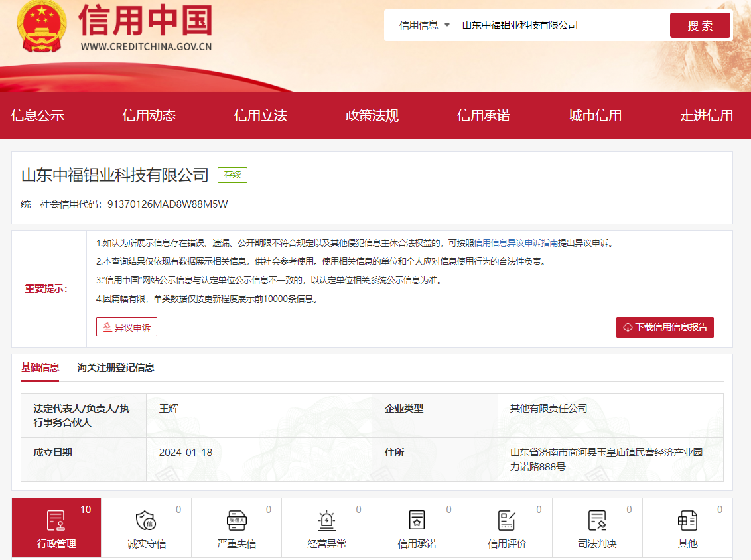Image resolution: width=751 pixels, height=560 pixels.
Task: Click the 存续 status badge
Action: (x=232, y=175)
